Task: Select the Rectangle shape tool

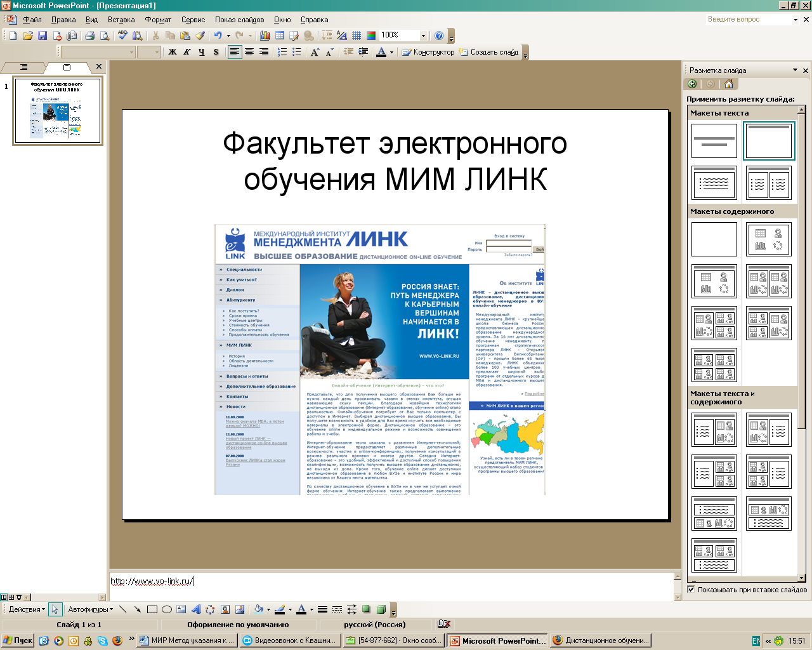Action: coord(152,609)
